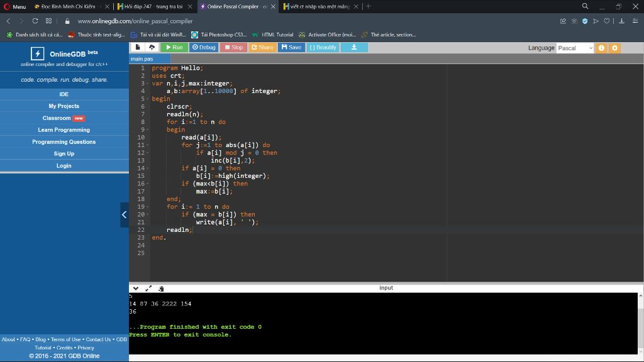Open the Terms of Use link

click(x=65, y=339)
